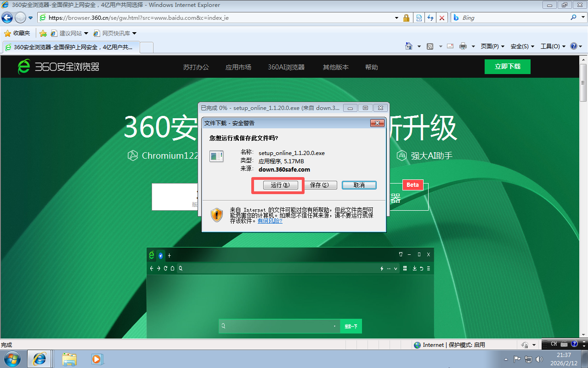Stop page loading with the red X icon
Viewport: 588px width, 368px height.
(x=442, y=17)
